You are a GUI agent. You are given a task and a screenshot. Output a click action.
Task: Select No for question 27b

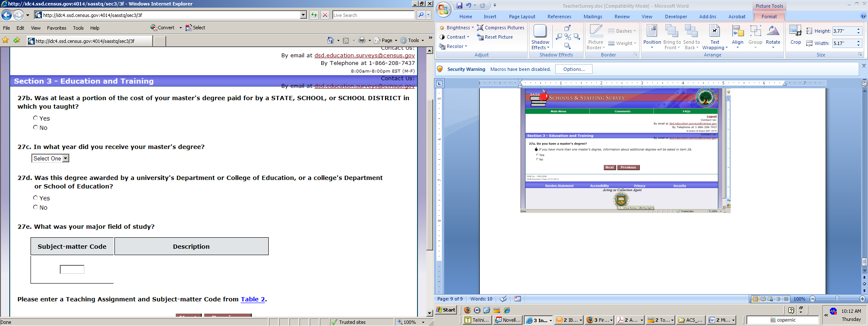tap(36, 127)
